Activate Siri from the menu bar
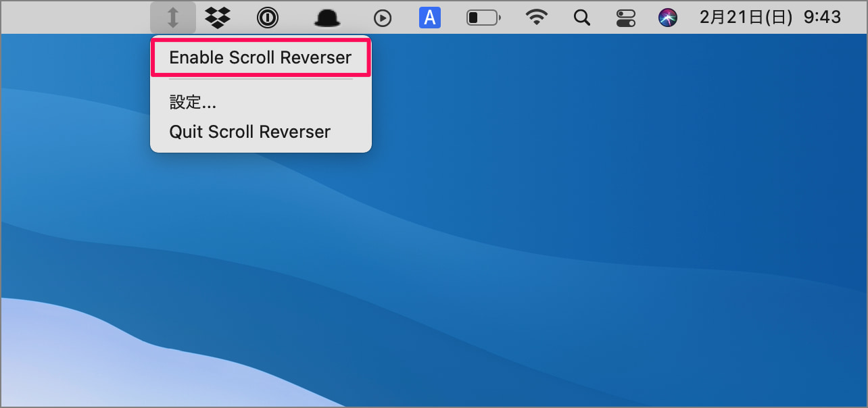868x408 pixels. [x=668, y=18]
